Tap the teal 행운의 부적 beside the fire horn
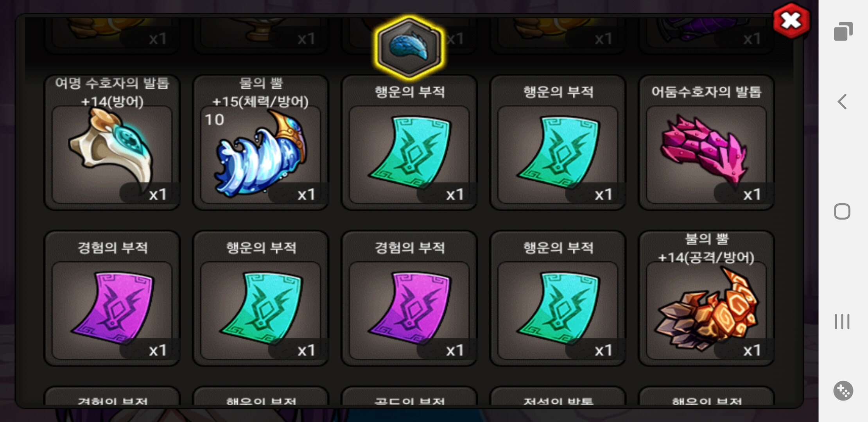 pos(558,299)
